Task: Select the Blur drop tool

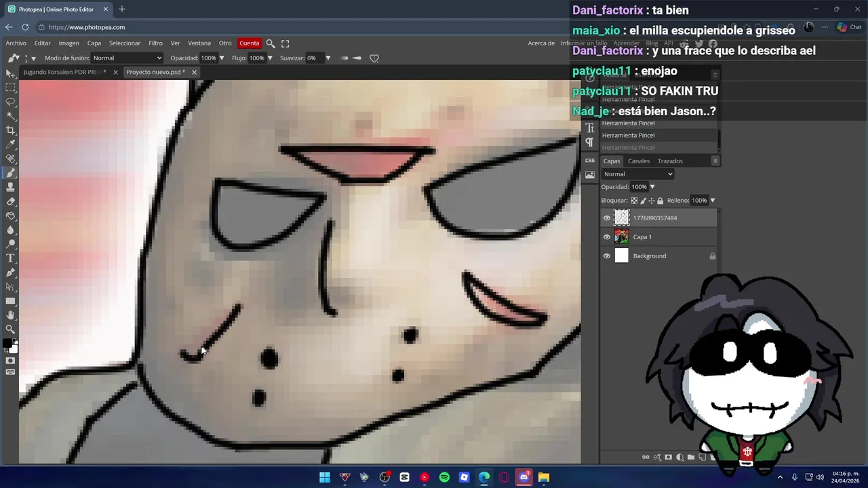Action: pos(10,230)
